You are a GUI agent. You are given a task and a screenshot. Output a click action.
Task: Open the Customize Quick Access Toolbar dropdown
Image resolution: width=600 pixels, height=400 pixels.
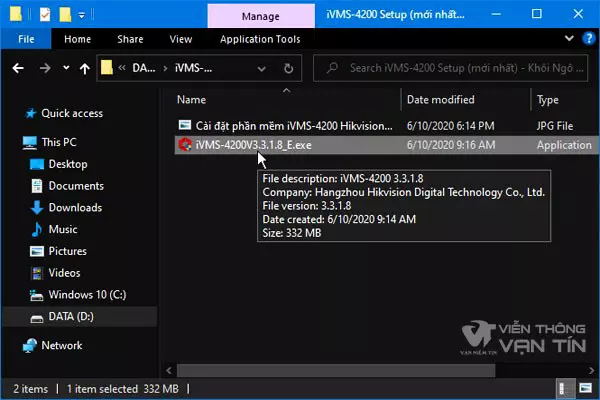81,15
